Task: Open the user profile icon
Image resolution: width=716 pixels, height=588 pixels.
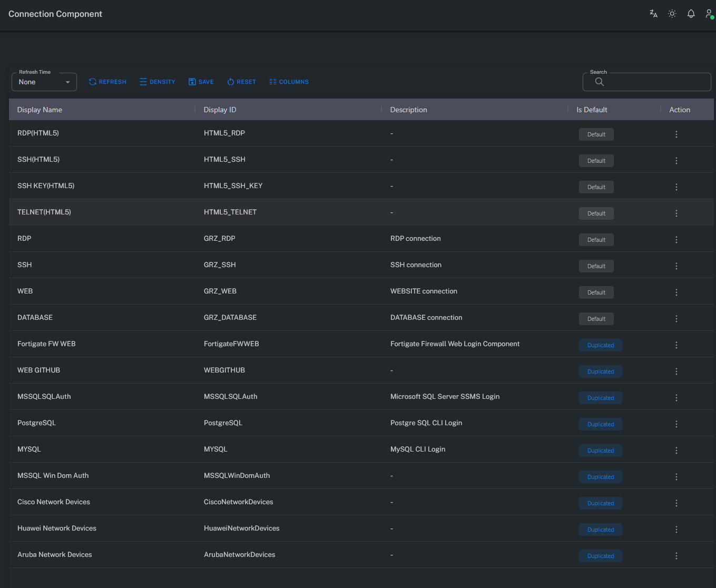Action: (709, 14)
